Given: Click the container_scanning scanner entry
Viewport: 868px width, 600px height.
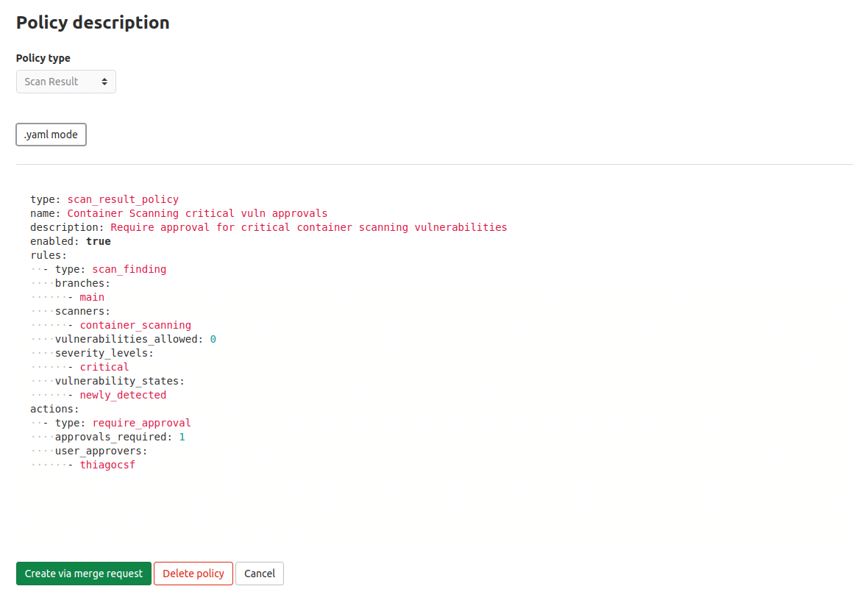Looking at the screenshot, I should click(x=135, y=325).
